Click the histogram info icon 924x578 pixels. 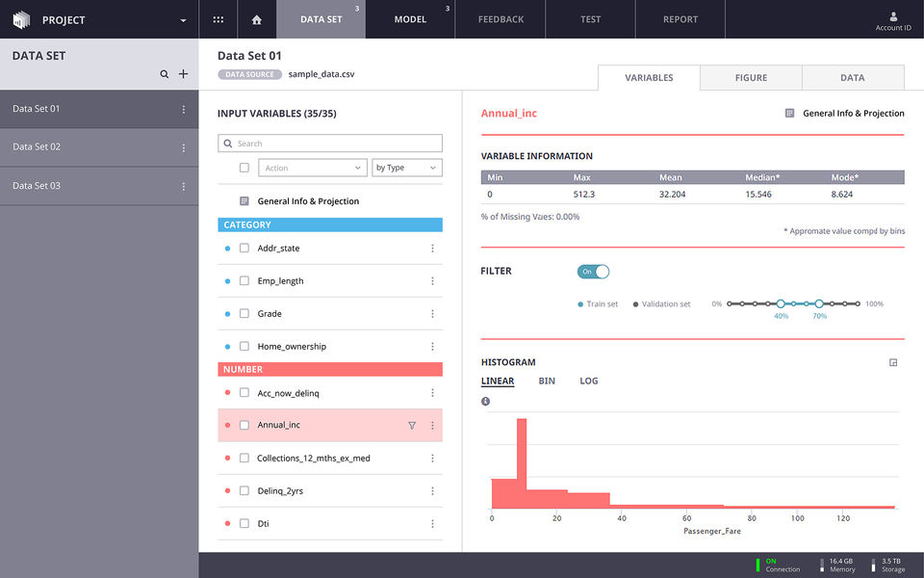pyautogui.click(x=485, y=401)
